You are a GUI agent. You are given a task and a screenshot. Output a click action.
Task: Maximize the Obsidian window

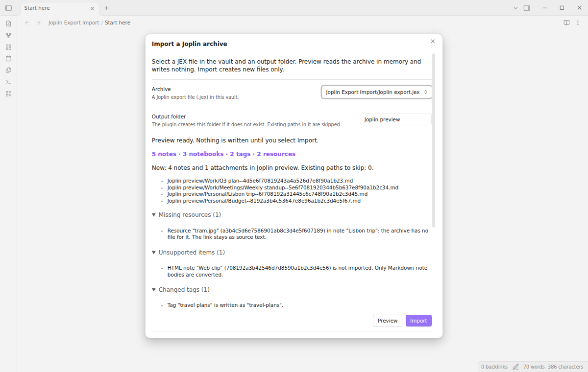(562, 8)
